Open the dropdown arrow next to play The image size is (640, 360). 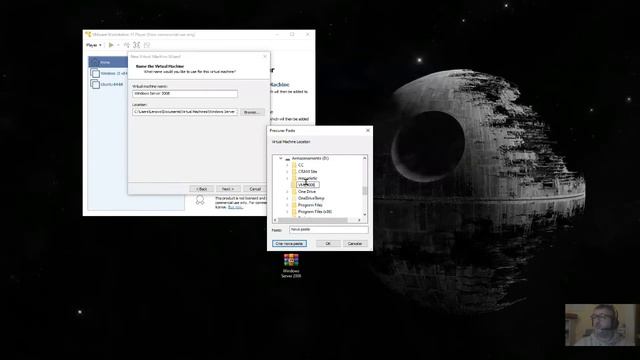pyautogui.click(x=118, y=45)
